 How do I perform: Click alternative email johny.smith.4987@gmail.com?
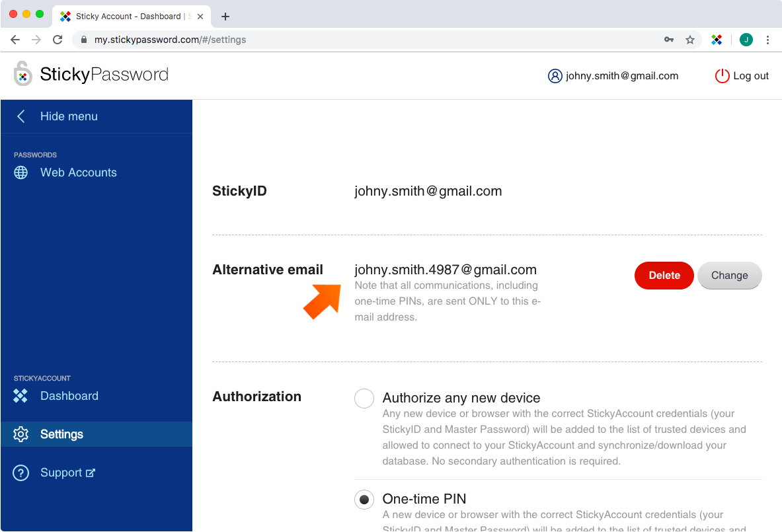(x=446, y=270)
